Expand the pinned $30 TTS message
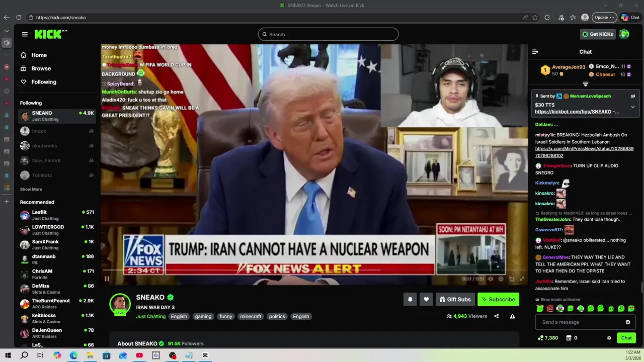This screenshot has height=362, width=644. coord(633,107)
